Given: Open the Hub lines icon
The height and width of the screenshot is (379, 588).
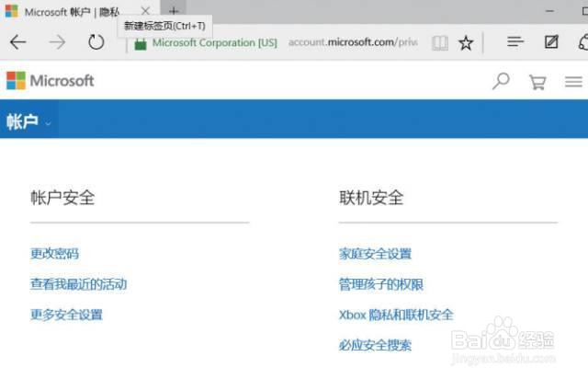Looking at the screenshot, I should pos(514,41).
